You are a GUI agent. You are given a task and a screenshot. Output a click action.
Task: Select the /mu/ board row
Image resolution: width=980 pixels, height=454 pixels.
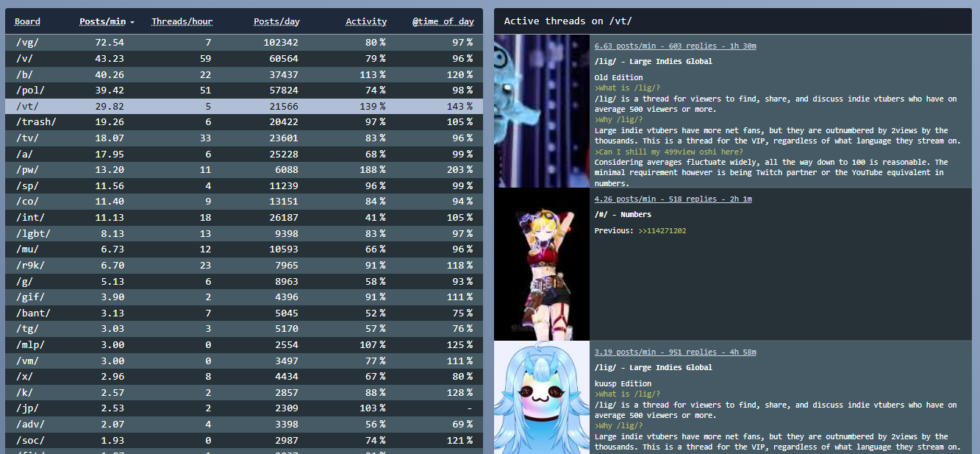coord(244,249)
